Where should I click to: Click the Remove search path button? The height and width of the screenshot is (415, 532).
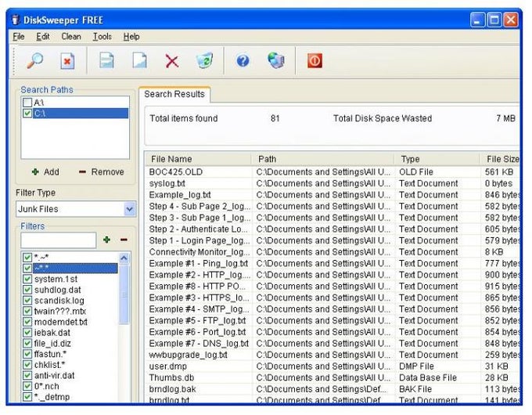tap(102, 171)
